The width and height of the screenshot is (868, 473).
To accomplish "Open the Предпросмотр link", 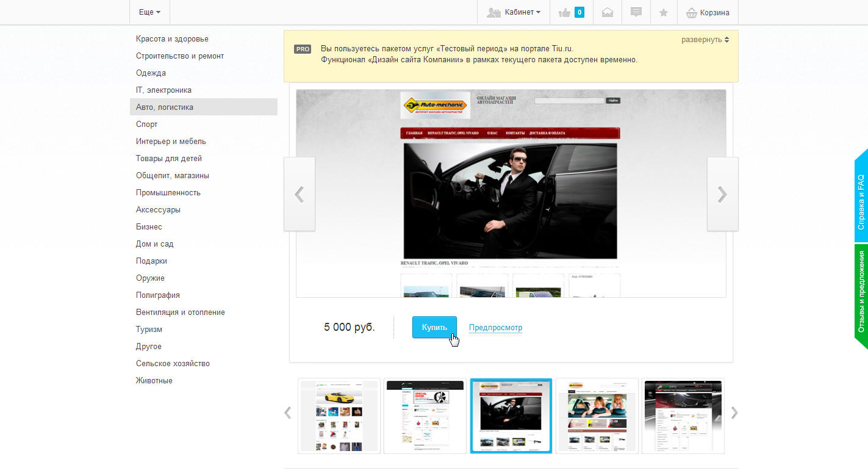I will click(495, 328).
